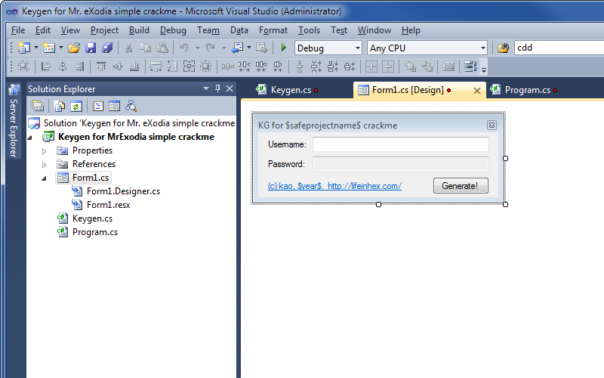Click the Add New Item toolbar icon
The image size is (604, 378).
(49, 48)
